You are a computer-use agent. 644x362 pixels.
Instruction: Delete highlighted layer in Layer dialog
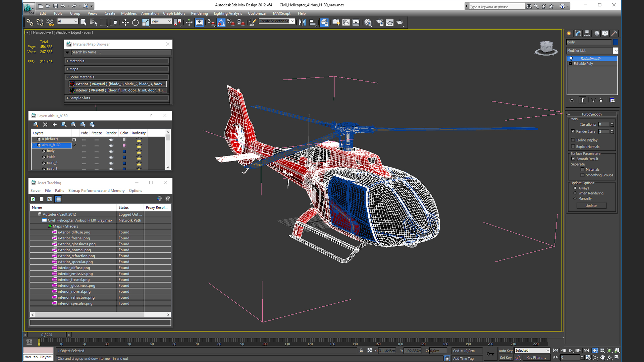click(45, 124)
